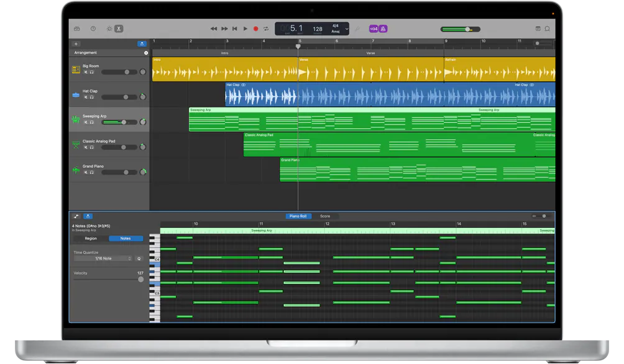Go to beginning of project button
The width and height of the screenshot is (624, 364).
(235, 29)
